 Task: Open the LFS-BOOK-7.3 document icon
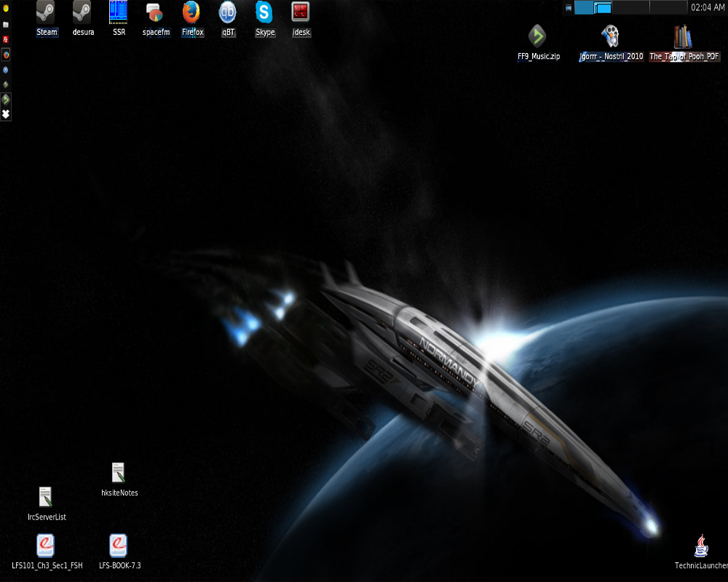pyautogui.click(x=119, y=546)
